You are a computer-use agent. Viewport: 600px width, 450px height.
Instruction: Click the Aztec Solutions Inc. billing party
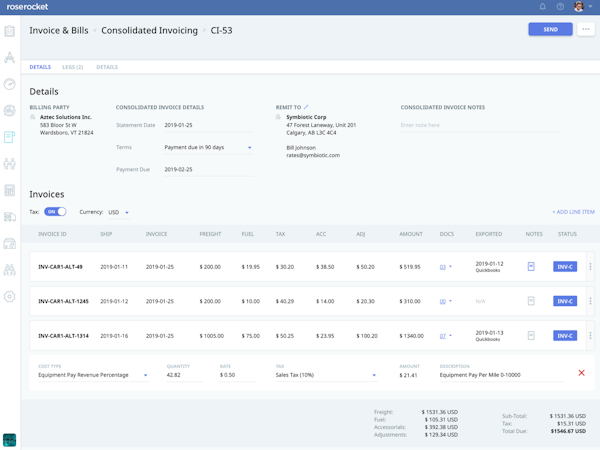[66, 117]
